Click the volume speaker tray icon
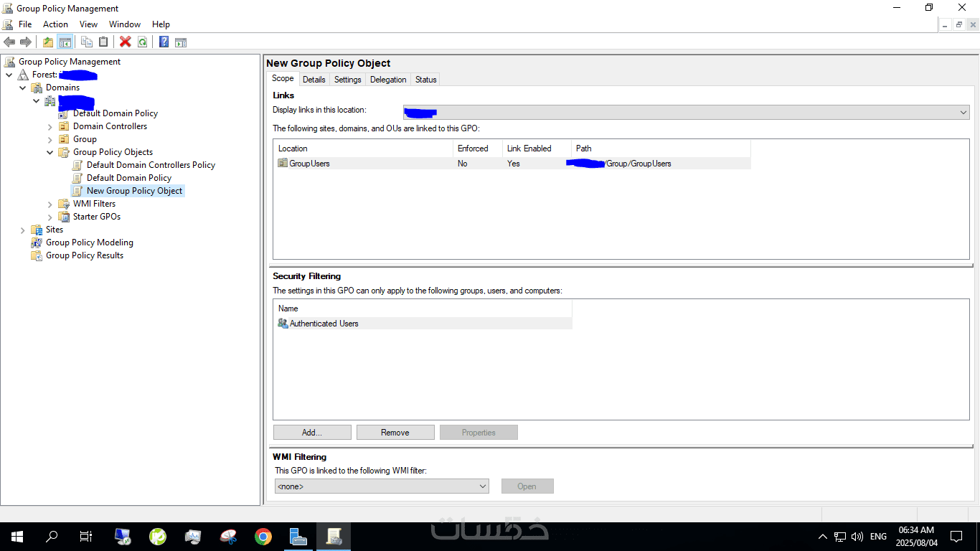This screenshot has height=551, width=980. click(x=857, y=537)
